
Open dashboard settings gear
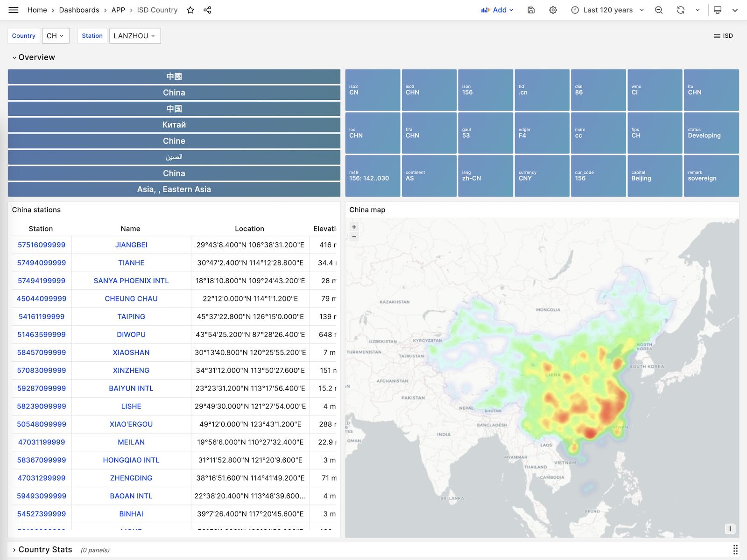click(x=553, y=10)
